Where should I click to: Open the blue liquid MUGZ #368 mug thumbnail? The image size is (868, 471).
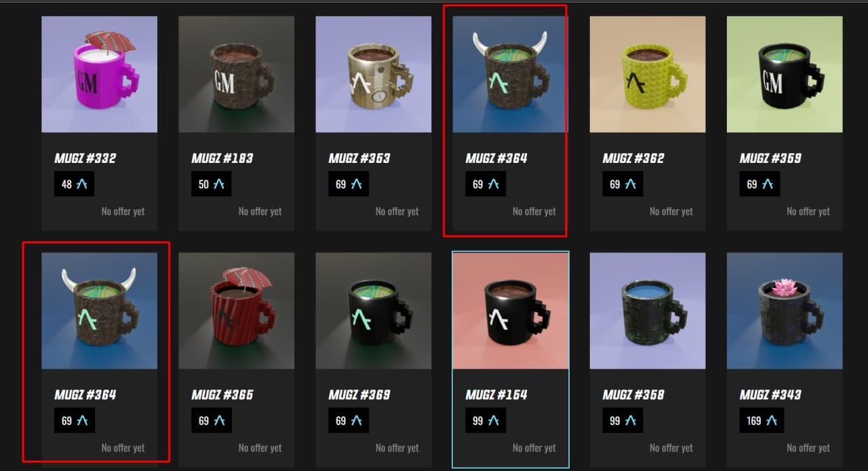tap(648, 311)
